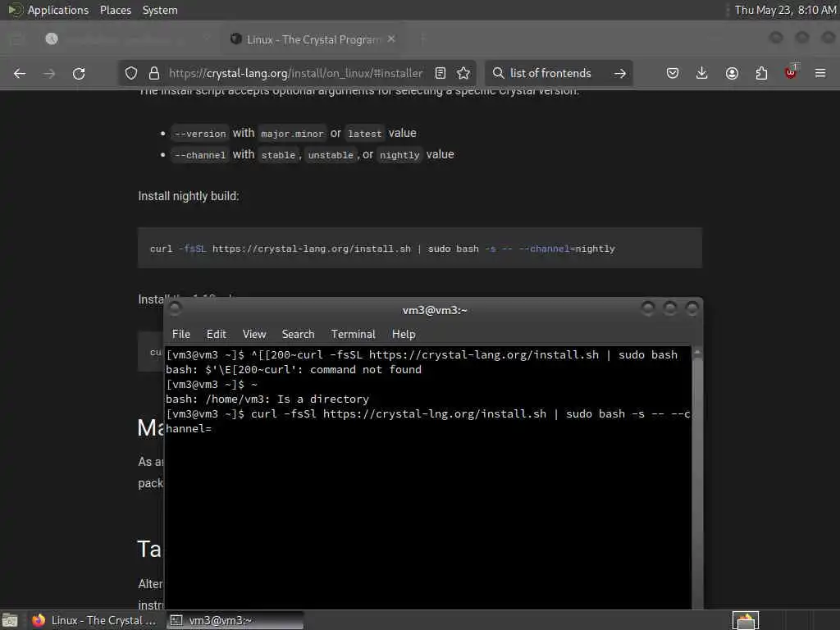Open the terminal File menu
840x630 pixels.
click(181, 335)
